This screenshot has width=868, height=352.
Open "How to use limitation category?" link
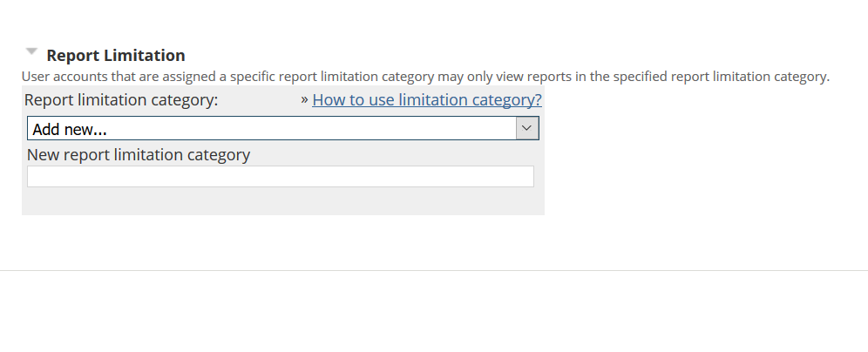coord(426,100)
